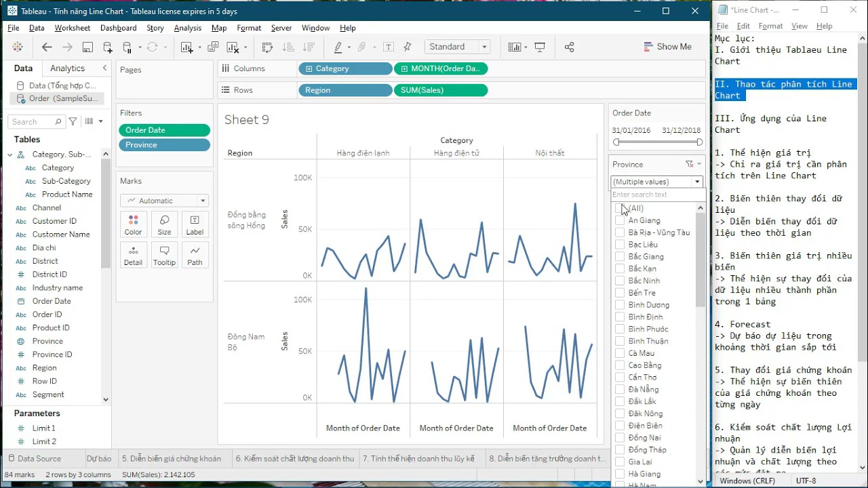Viewport: 868px width, 488px height.
Task: Click the New Worksheet toolbar icon
Action: 186,47
